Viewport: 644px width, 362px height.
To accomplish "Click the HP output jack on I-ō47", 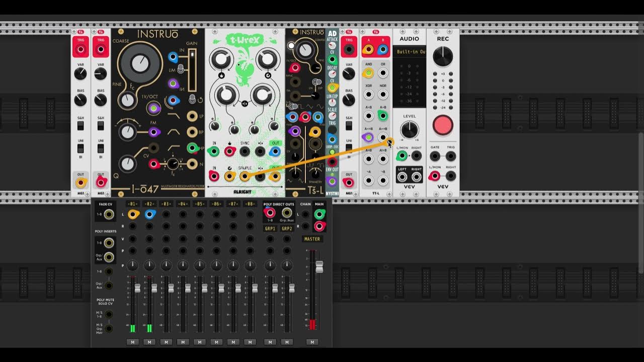I will (192, 148).
